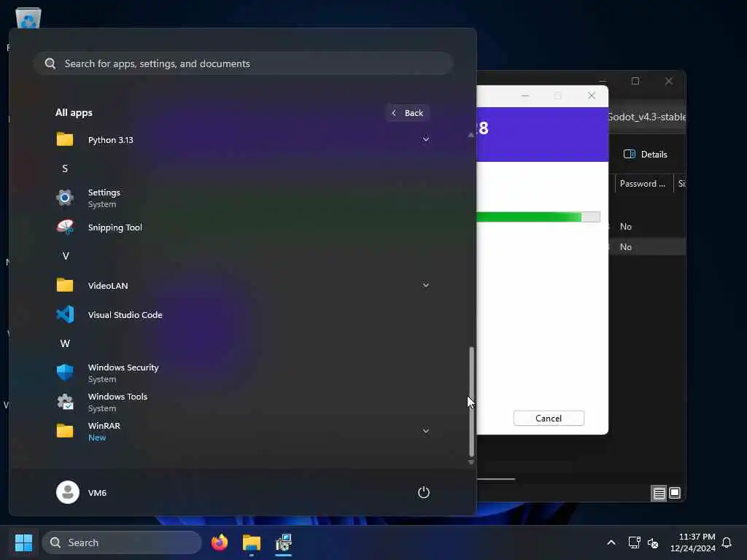This screenshot has height=560, width=747.
Task: Switch to details list view in archive window
Action: tap(659, 493)
